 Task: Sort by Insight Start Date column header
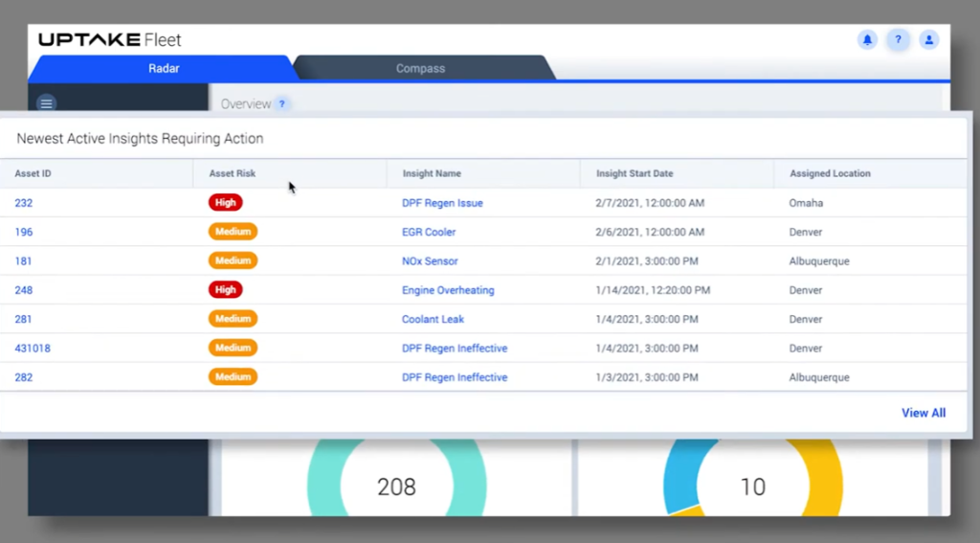(635, 174)
